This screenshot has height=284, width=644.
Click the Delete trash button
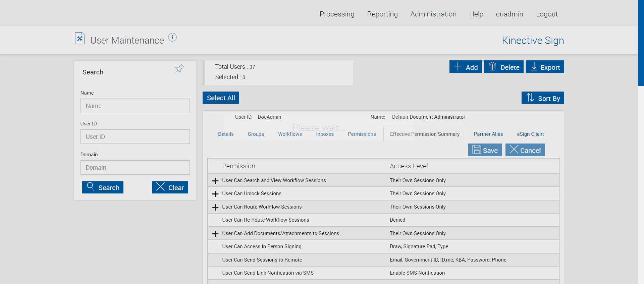coord(503,67)
